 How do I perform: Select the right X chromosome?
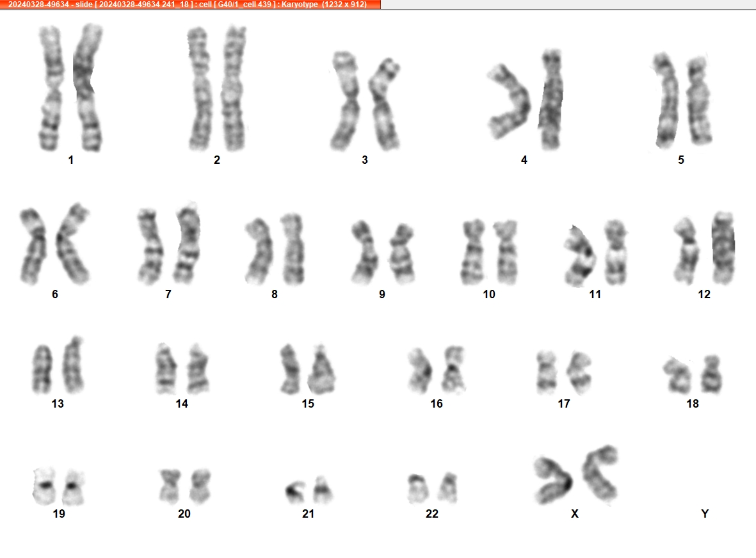pyautogui.click(x=600, y=473)
